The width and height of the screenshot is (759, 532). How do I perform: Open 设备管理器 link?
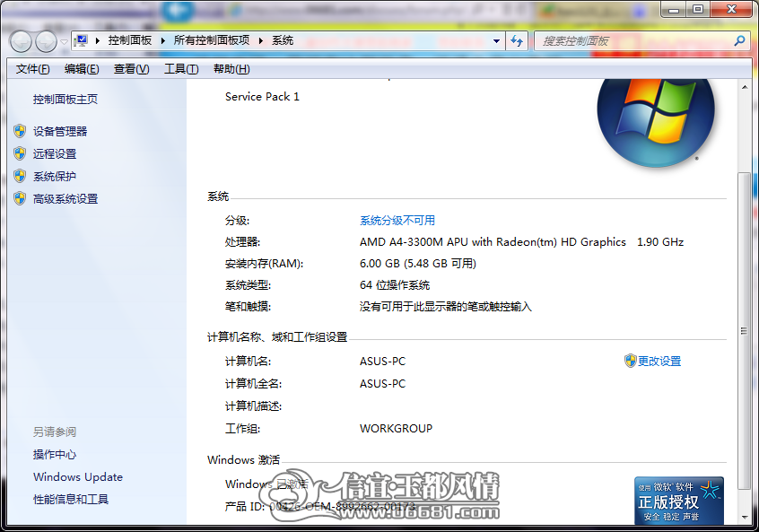(x=60, y=132)
